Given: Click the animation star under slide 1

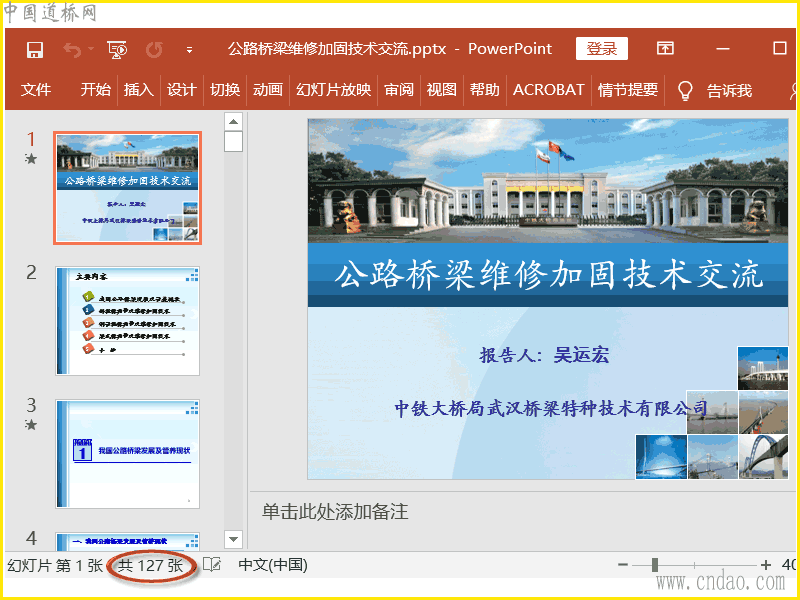Looking at the screenshot, I should [31, 159].
